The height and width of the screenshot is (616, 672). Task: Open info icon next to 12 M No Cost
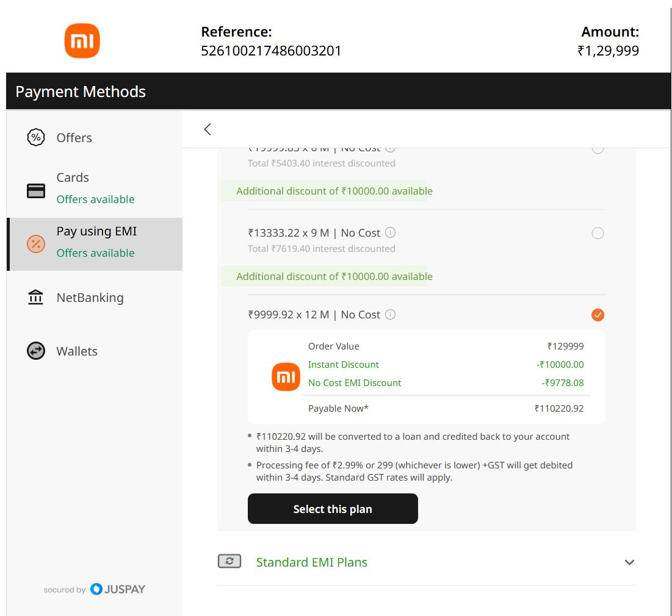click(x=390, y=315)
